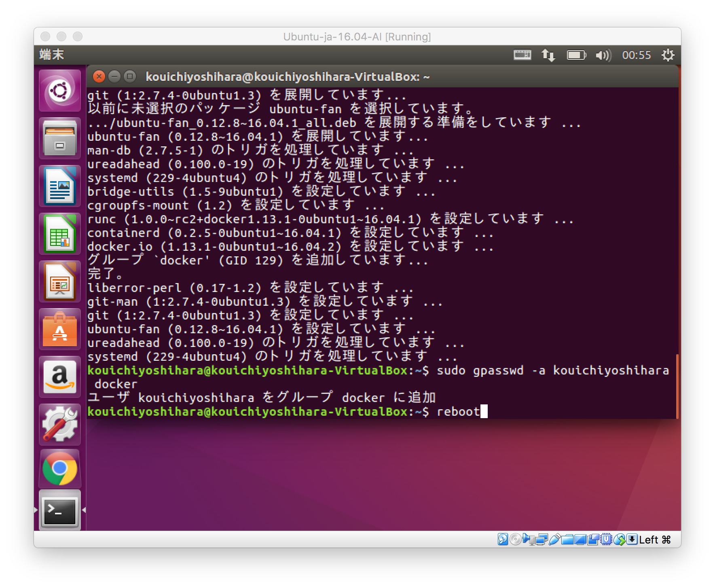This screenshot has width=715, height=588.
Task: Click the 'Left ⌘' host key label
Action: click(x=655, y=539)
